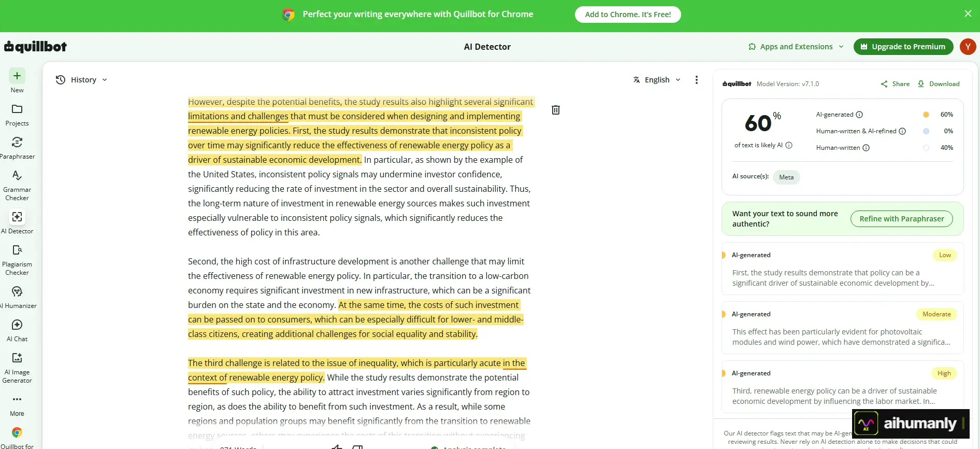Close the green Chrome promo banner
Image resolution: width=980 pixels, height=449 pixels.
[x=968, y=14]
